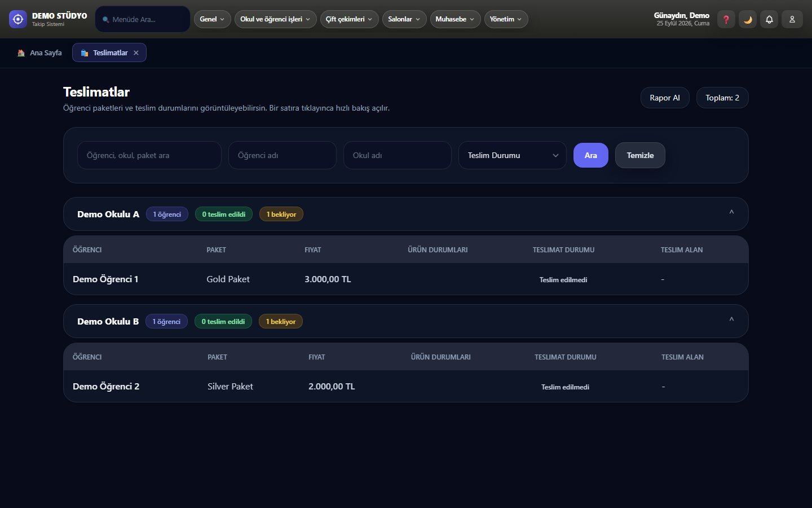812x508 pixels.
Task: Click the Menüde Ara search field
Action: click(143, 19)
